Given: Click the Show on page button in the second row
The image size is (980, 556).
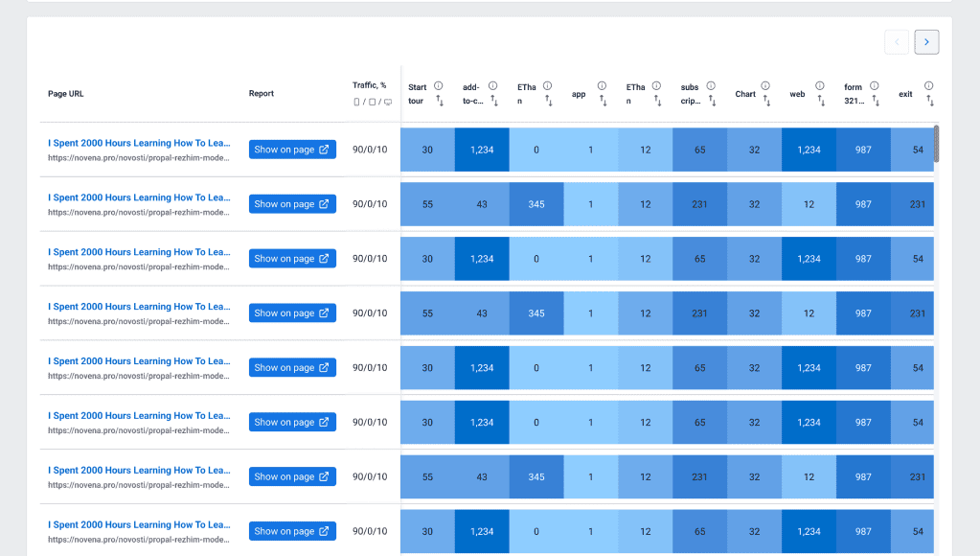Looking at the screenshot, I should click(x=294, y=203).
